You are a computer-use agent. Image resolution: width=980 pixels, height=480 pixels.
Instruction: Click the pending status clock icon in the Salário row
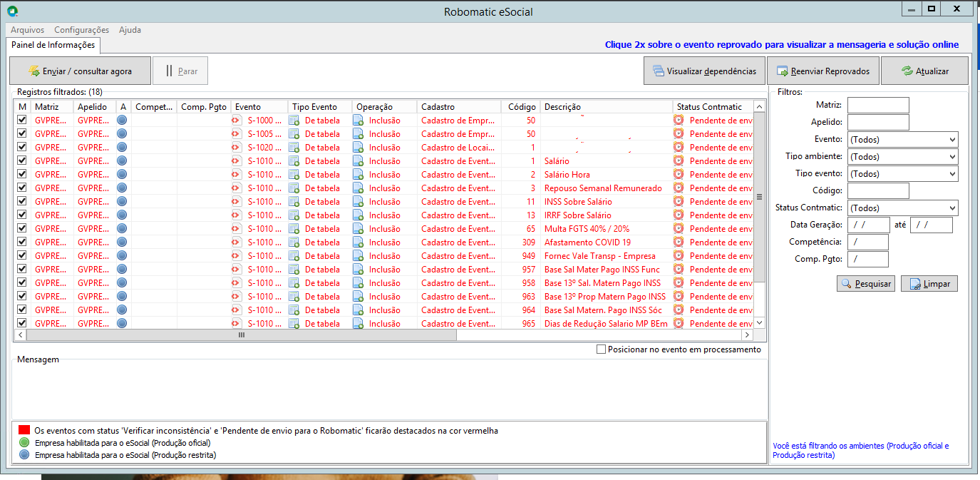click(679, 161)
